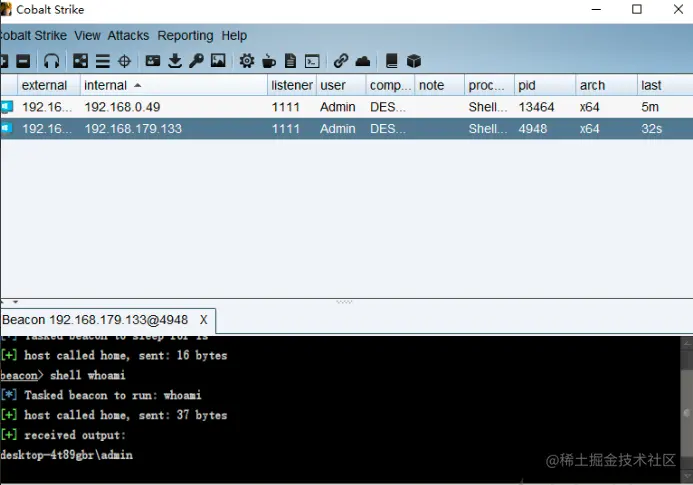Open the Keystrokes key icon
The width and height of the screenshot is (693, 485).
click(196, 61)
